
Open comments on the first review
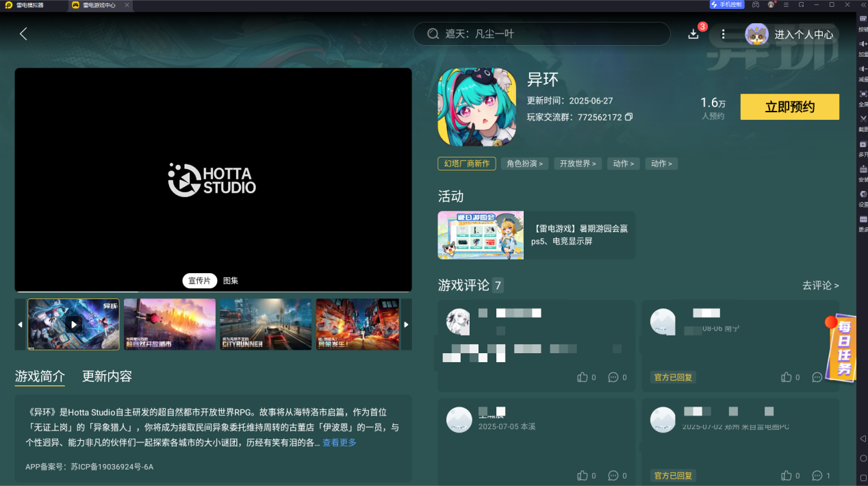(x=613, y=377)
